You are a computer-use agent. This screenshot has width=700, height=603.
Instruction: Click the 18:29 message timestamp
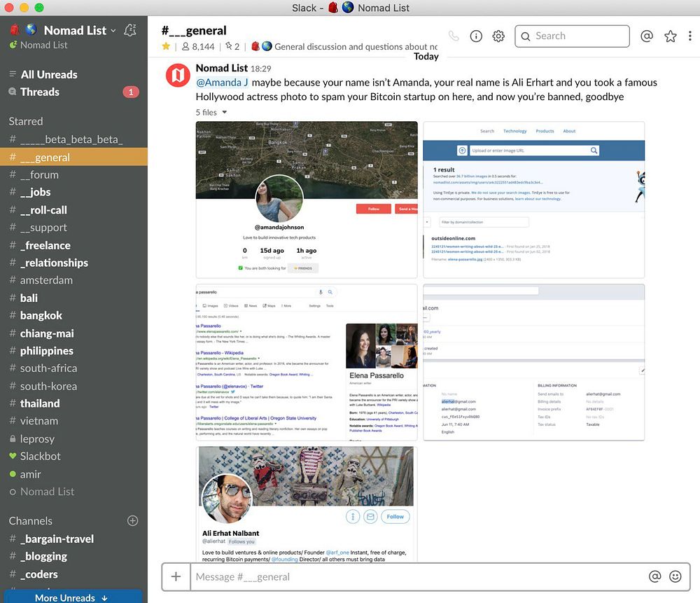coord(260,69)
